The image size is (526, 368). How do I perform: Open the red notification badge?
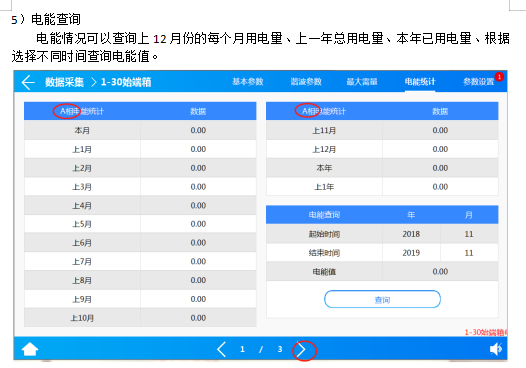click(x=499, y=77)
